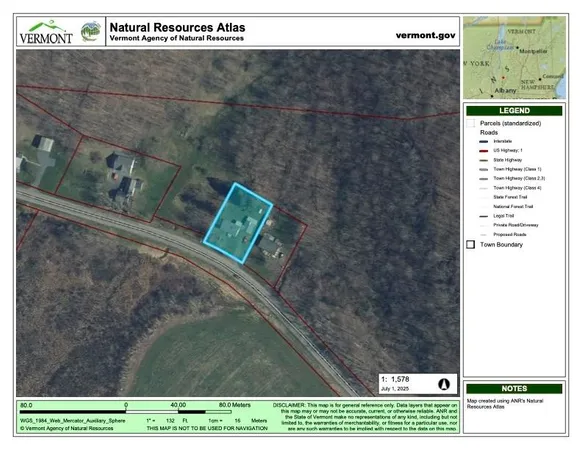The image size is (582, 450).
Task: Click the State Highway line legend symbol
Action: pos(483,160)
